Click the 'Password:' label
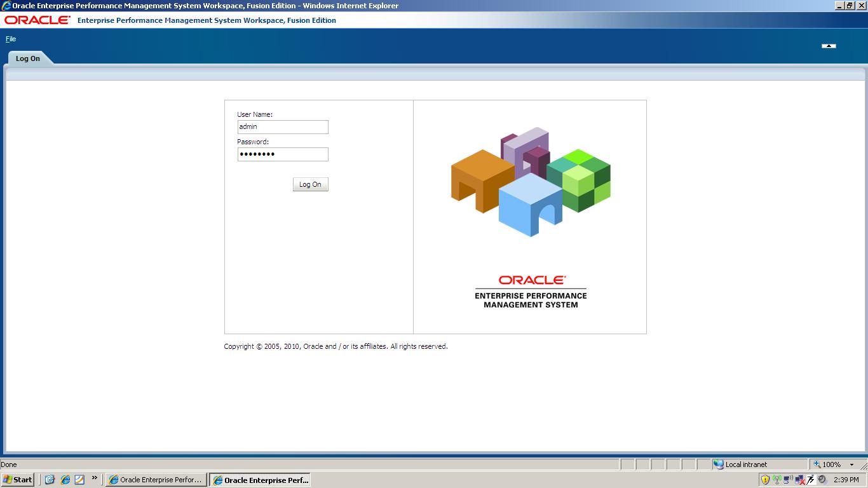Screen dimensions: 868x488 [253, 142]
